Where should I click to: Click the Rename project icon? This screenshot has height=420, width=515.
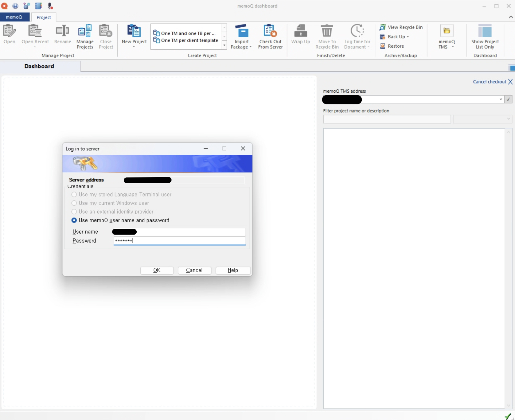tap(62, 34)
